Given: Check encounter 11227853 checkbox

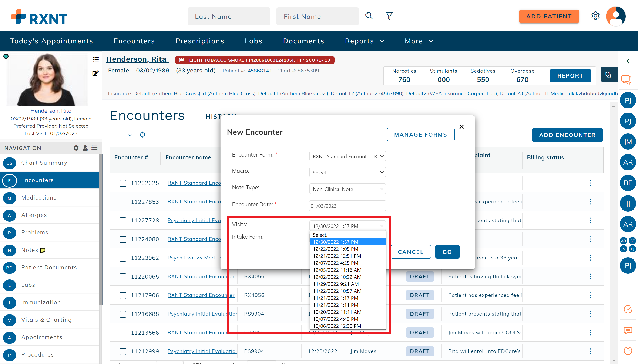Looking at the screenshot, I should (123, 202).
